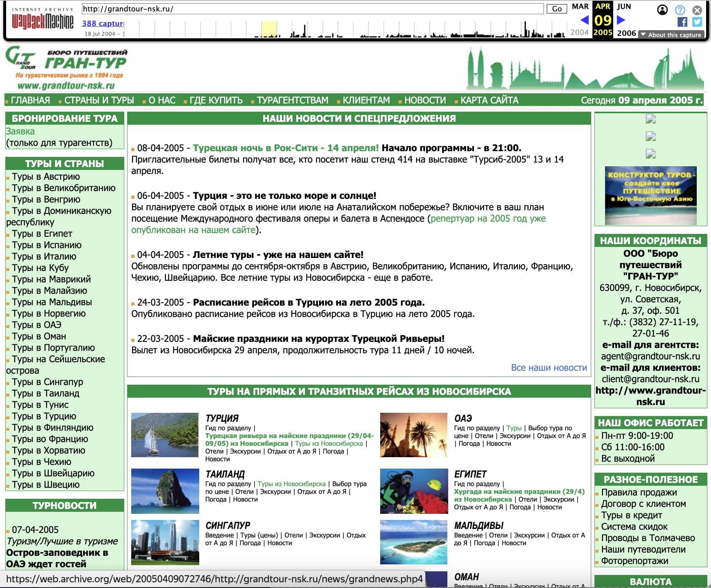Open Туры в Турцию sidebar link

tap(44, 416)
